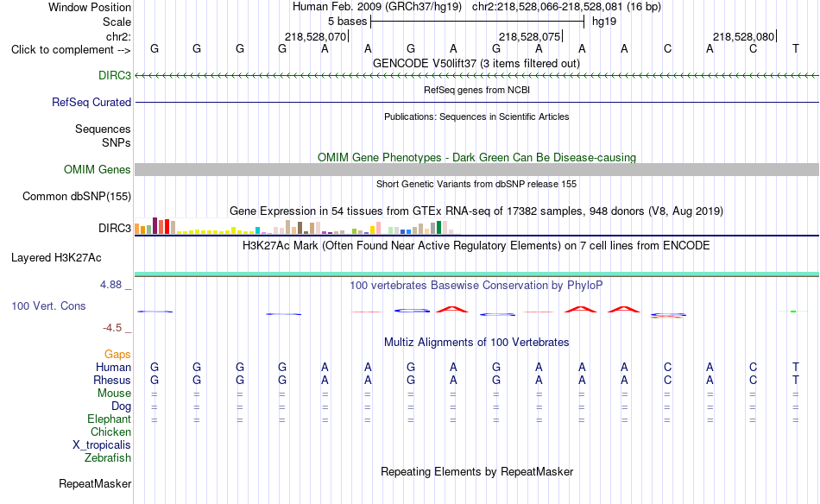Screen dimensions: 820x504
Task: Click the 'chr2:218,528,066-218,528,081 (16 bp)' position text
Action: pos(566,7)
